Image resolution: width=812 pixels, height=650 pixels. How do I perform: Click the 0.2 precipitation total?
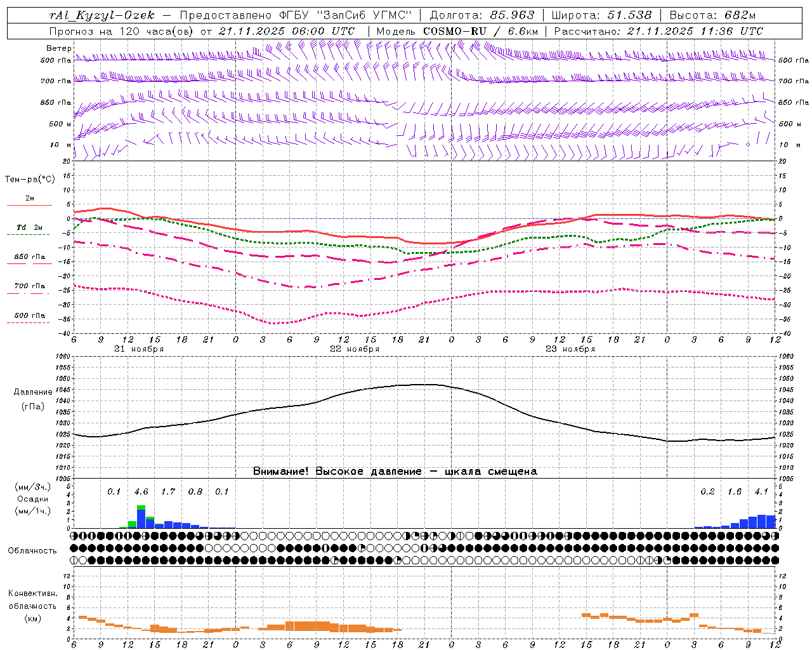click(707, 492)
